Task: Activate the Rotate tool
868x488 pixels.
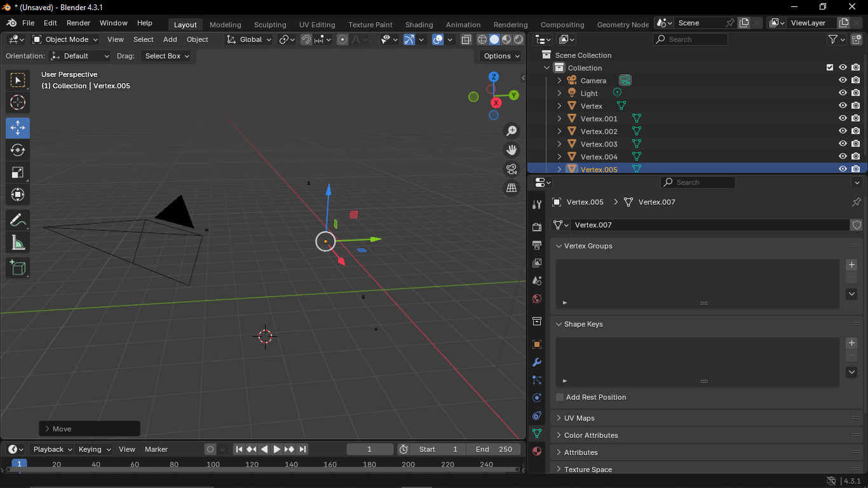Action: [18, 150]
